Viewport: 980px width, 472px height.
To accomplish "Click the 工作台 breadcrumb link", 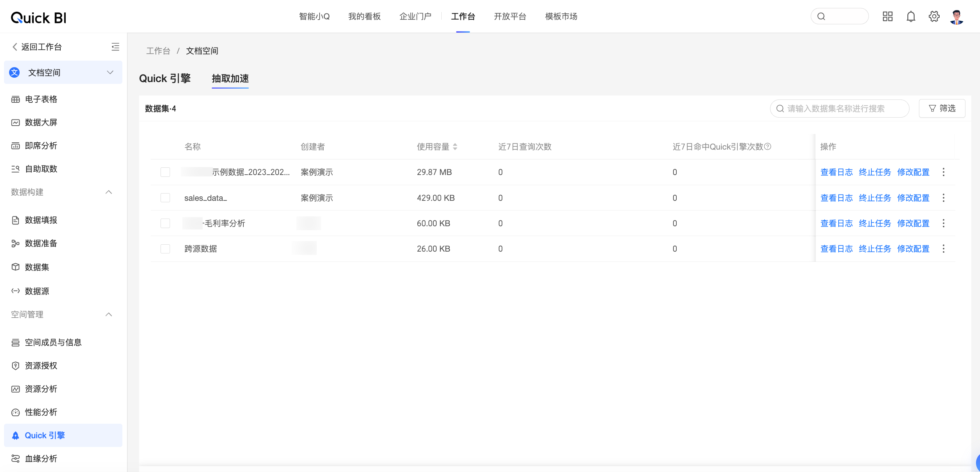I will 158,51.
